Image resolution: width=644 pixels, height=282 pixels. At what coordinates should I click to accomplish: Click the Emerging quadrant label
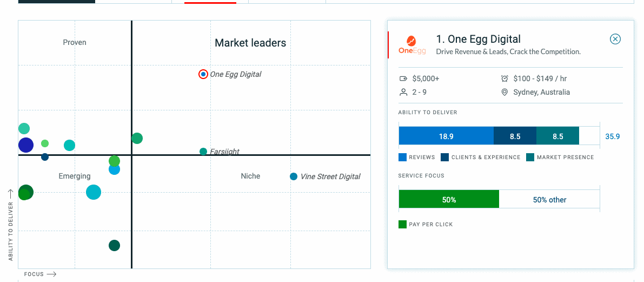click(74, 176)
